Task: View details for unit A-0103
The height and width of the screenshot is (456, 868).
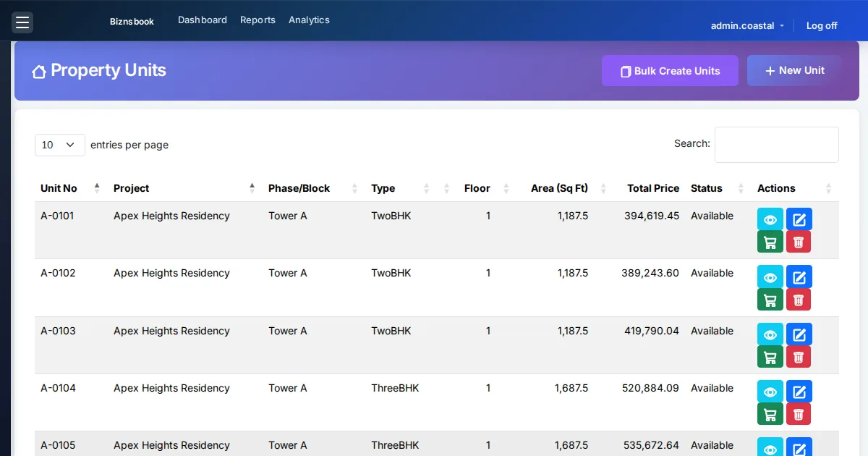Action: [770, 334]
